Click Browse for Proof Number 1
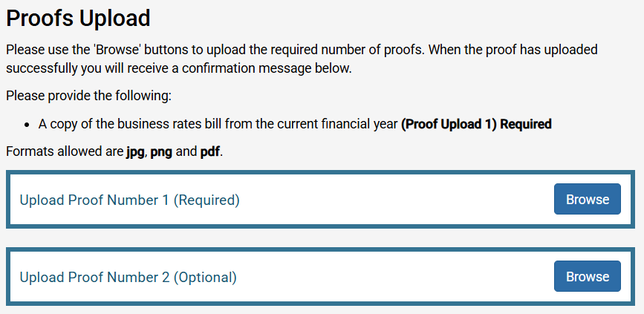644x314 pixels. coord(587,199)
